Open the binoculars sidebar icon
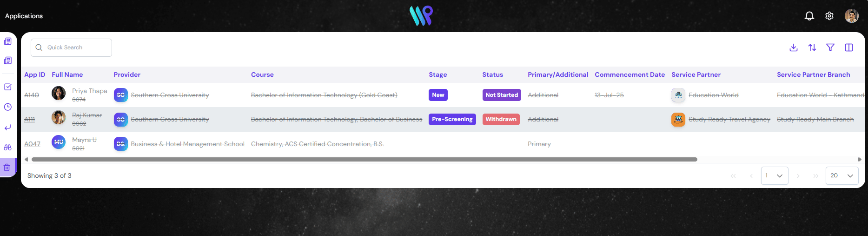The height and width of the screenshot is (236, 868). point(8,148)
